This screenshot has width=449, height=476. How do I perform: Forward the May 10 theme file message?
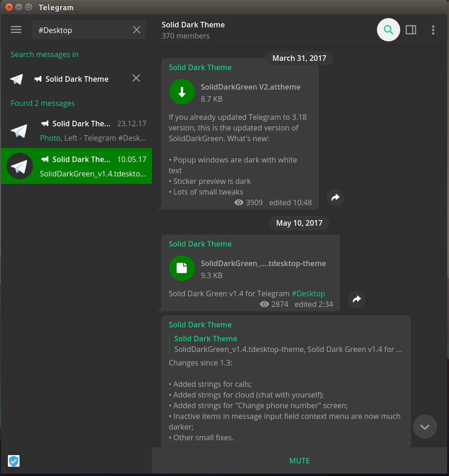click(x=357, y=300)
